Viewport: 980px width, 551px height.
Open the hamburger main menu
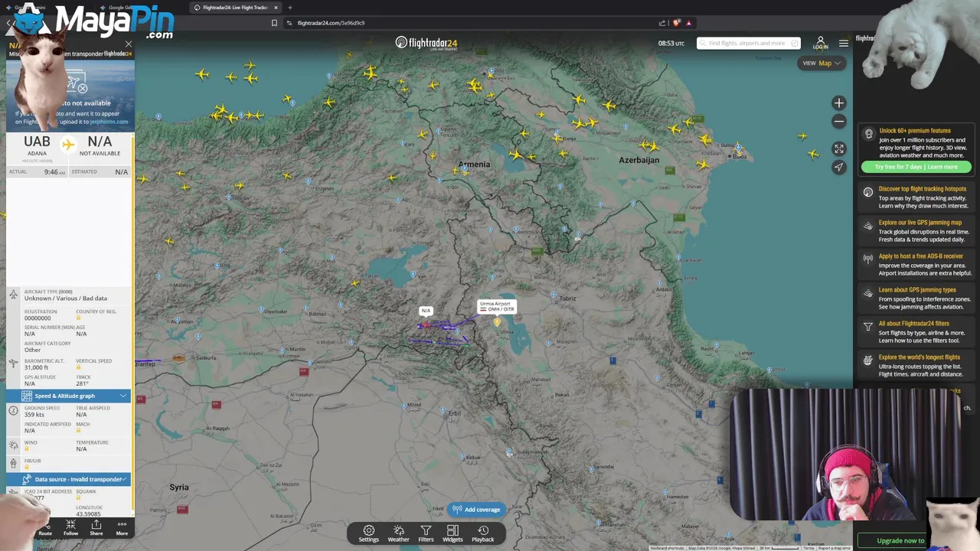pos(843,43)
